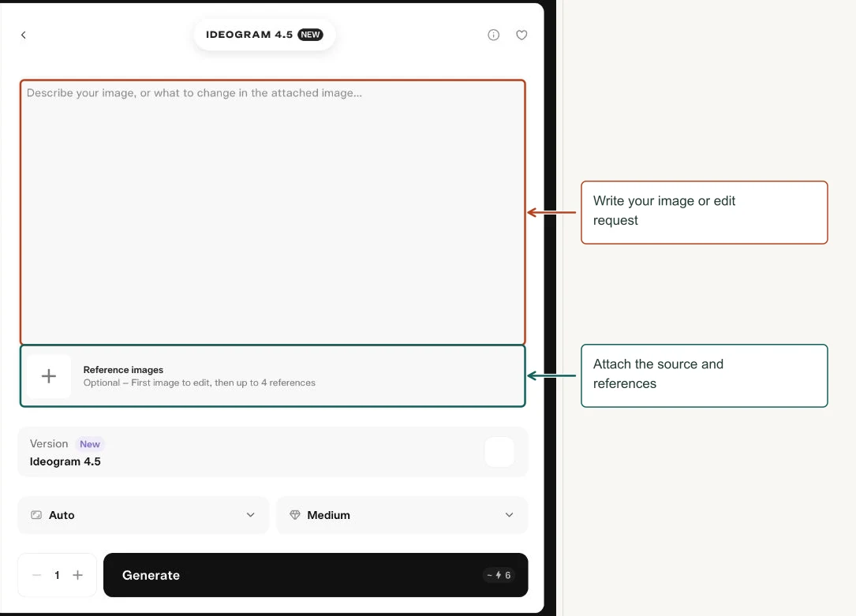Image resolution: width=856 pixels, height=616 pixels.
Task: Click the aspect ratio icon beside Auto
Action: 36,515
